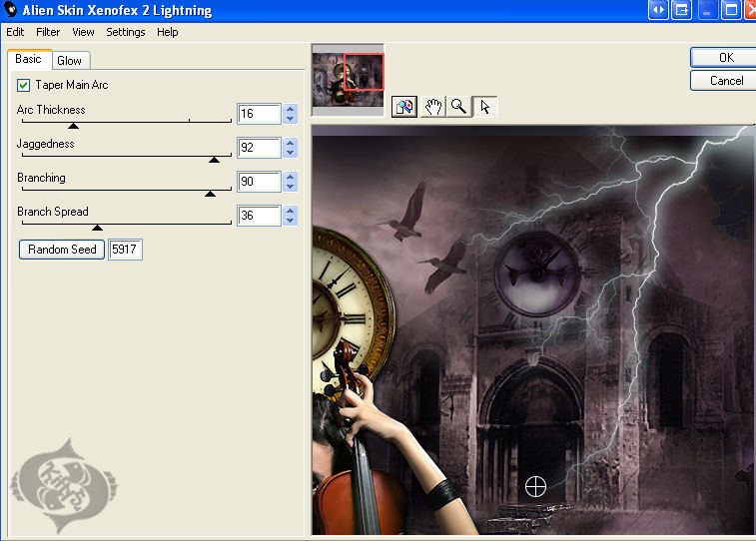Click the large lightning preview image
756x541 pixels.
pyautogui.click(x=533, y=330)
